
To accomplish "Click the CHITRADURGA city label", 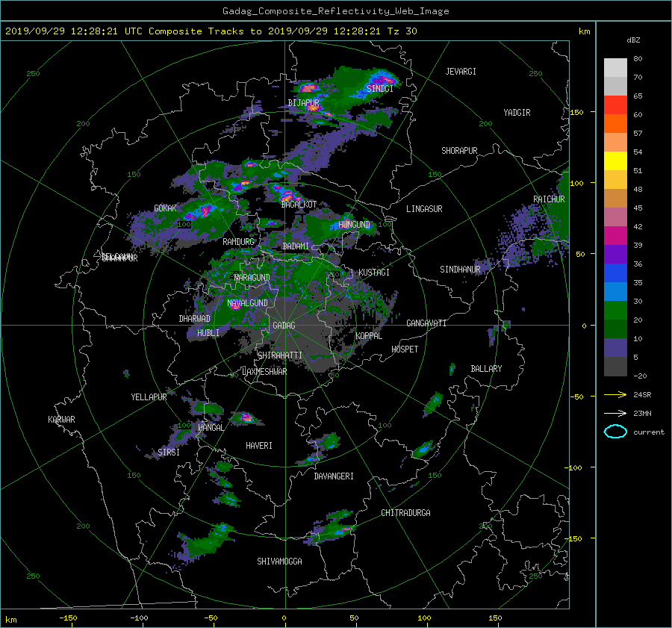I will click(405, 513).
